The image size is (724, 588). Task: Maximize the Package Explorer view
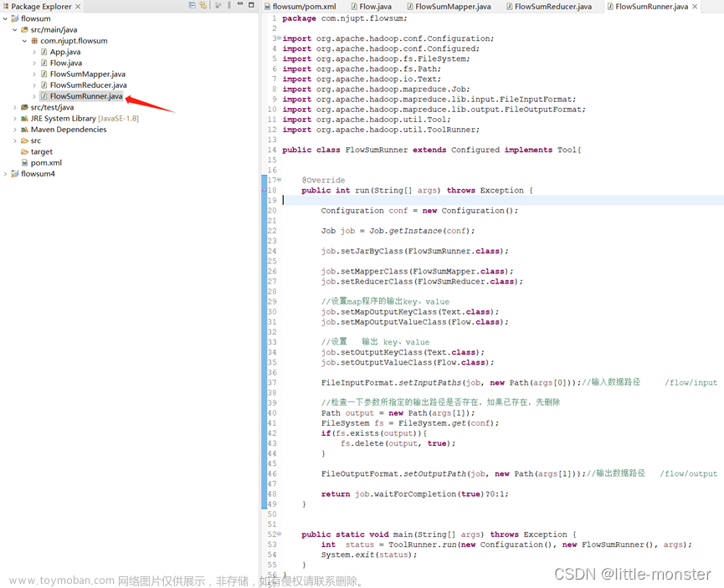point(251,5)
